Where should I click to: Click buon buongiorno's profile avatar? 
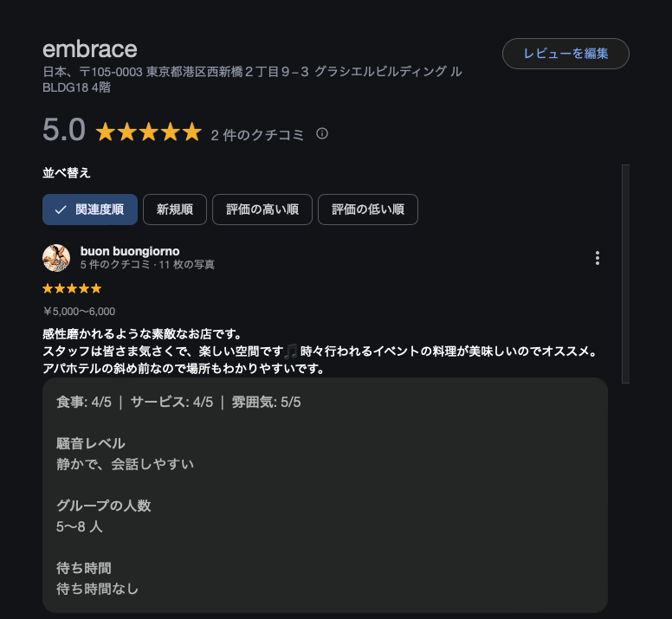tap(56, 258)
